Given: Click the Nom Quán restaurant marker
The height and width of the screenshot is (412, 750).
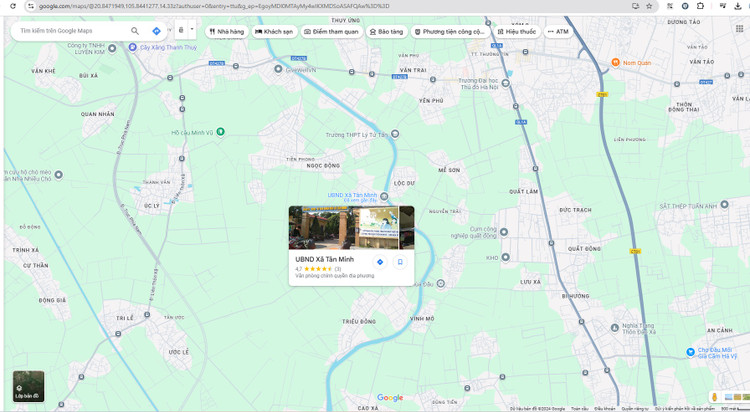Looking at the screenshot, I should pos(616,62).
